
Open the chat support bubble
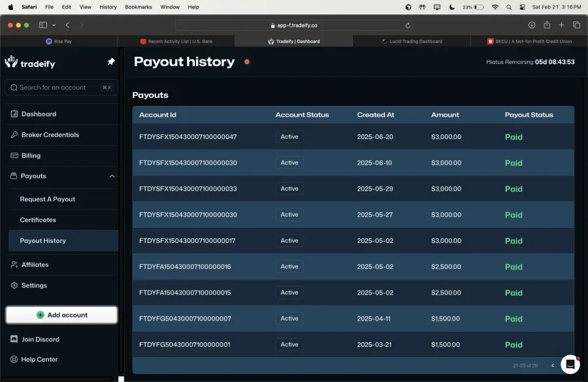(x=570, y=364)
